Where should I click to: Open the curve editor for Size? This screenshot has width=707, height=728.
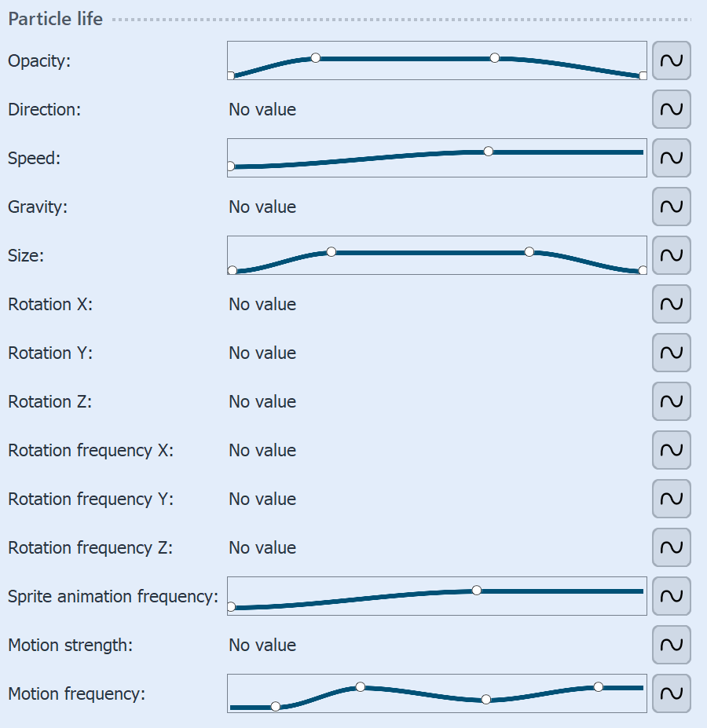coord(671,255)
